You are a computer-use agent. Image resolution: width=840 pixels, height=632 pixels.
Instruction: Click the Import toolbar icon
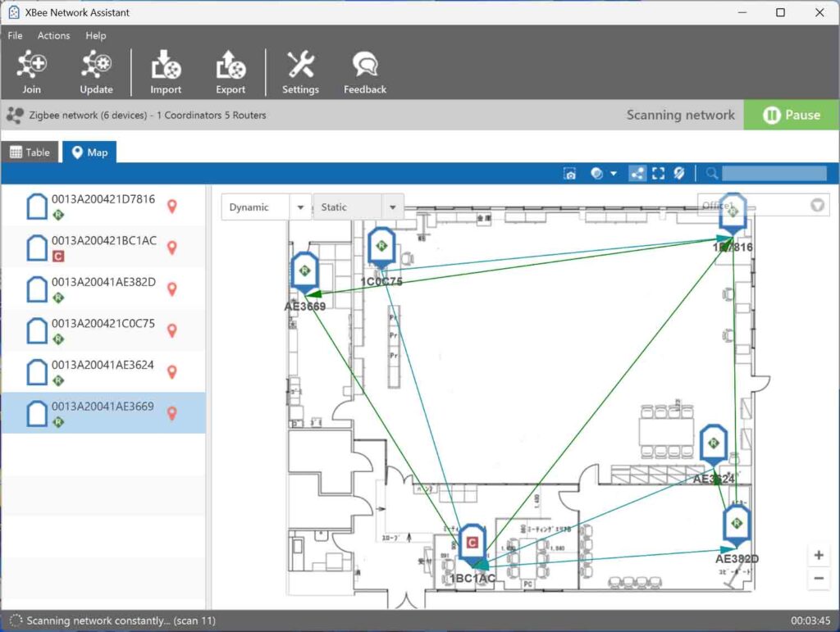(166, 72)
